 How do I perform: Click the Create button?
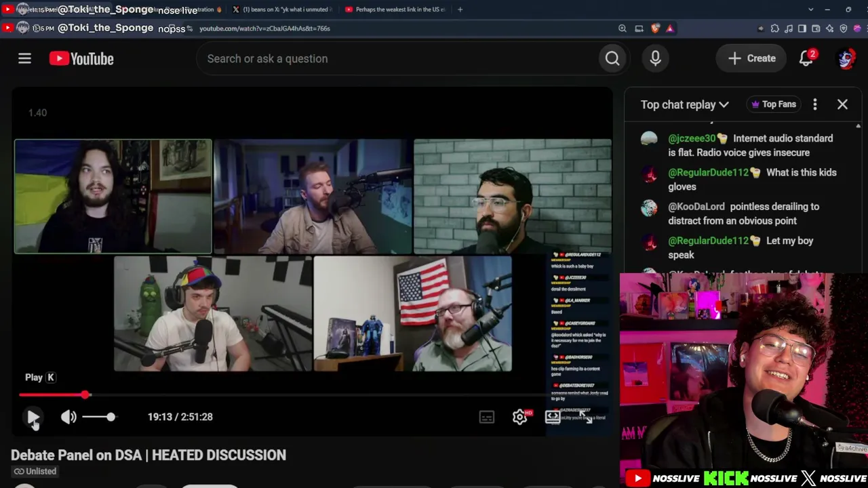tap(751, 58)
